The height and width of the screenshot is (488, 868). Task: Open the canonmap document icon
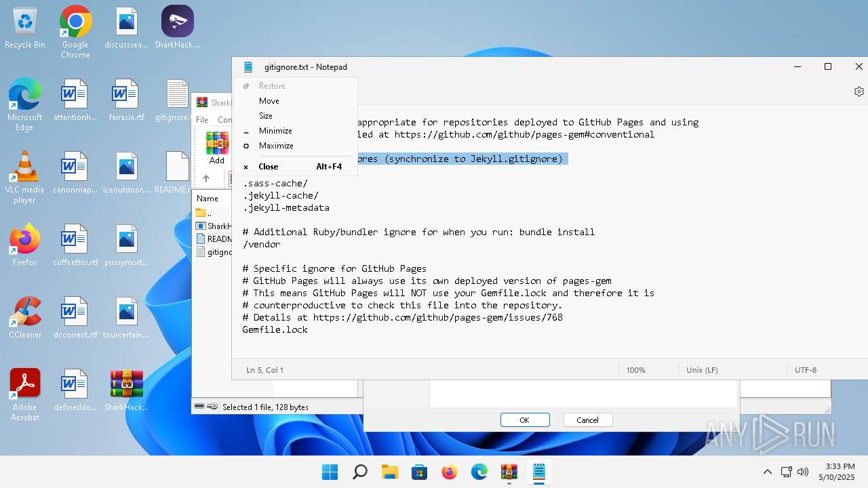75,174
